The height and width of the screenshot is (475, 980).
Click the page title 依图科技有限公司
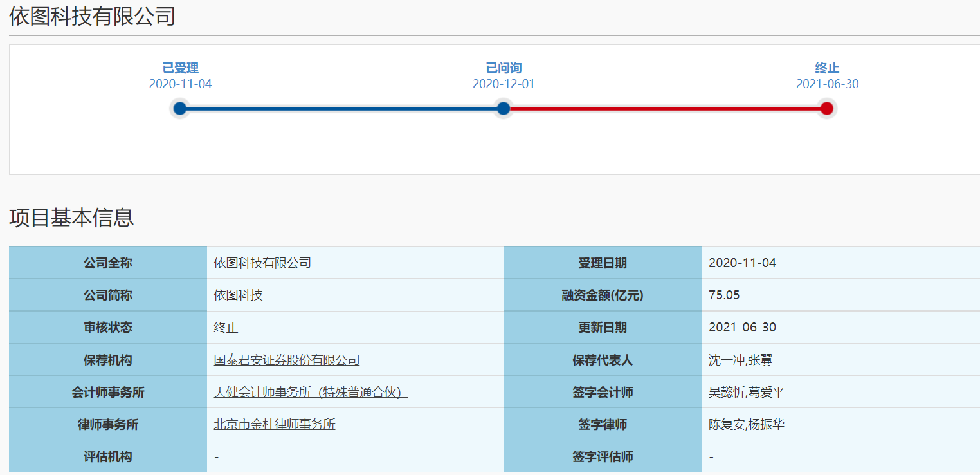[93, 17]
